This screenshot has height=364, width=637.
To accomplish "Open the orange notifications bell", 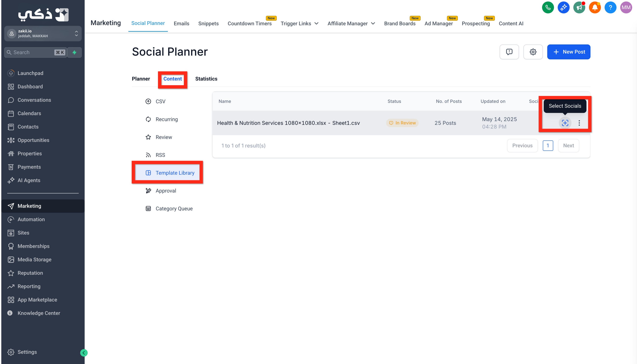I will click(595, 7).
